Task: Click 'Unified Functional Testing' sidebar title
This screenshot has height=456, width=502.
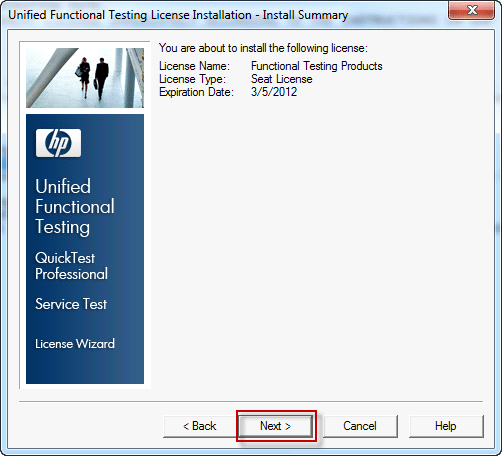Action: 75,207
